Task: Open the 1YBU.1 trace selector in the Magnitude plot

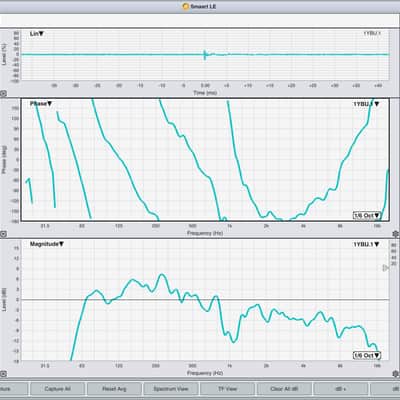Action: point(366,244)
